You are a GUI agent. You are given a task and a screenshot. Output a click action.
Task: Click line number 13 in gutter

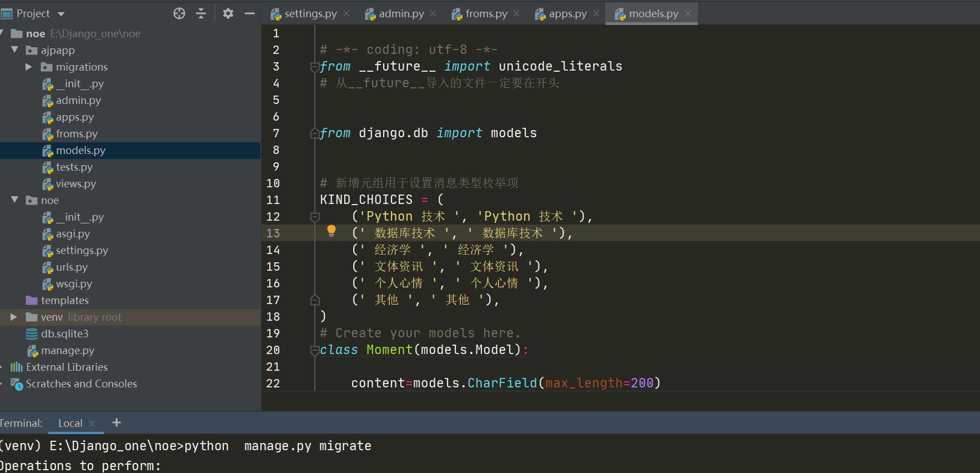[x=273, y=233]
